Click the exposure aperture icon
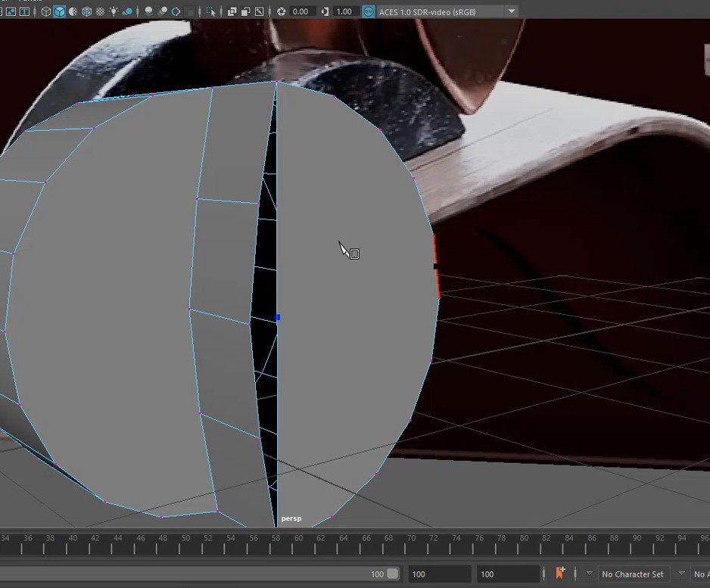Screen dimensions: 710x588 281,11
